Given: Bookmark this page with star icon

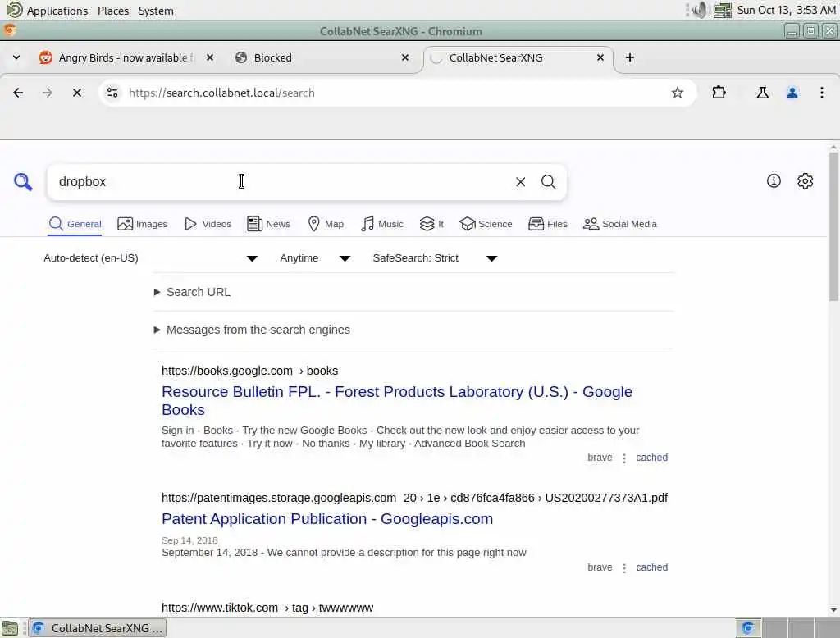Looking at the screenshot, I should pyautogui.click(x=677, y=93).
